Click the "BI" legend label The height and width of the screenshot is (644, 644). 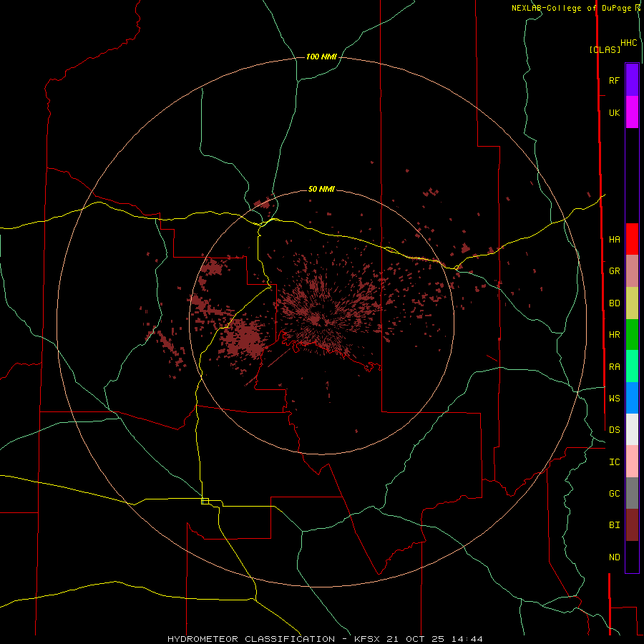pos(614,525)
